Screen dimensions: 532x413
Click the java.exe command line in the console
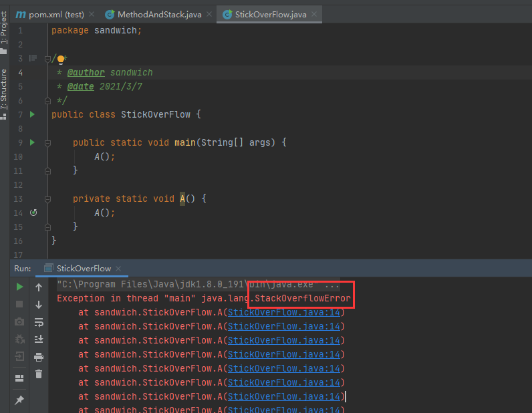pos(198,285)
